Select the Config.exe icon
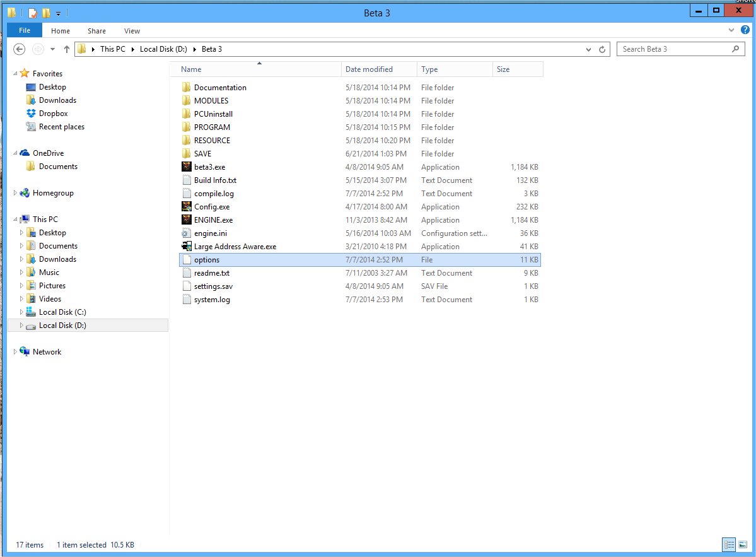The height and width of the screenshot is (557, 756). (186, 206)
